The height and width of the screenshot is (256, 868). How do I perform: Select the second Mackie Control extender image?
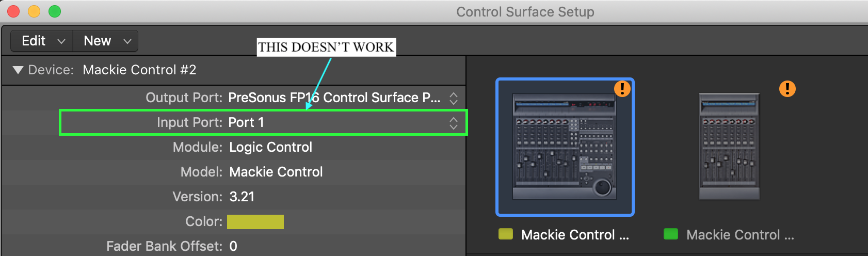click(729, 147)
